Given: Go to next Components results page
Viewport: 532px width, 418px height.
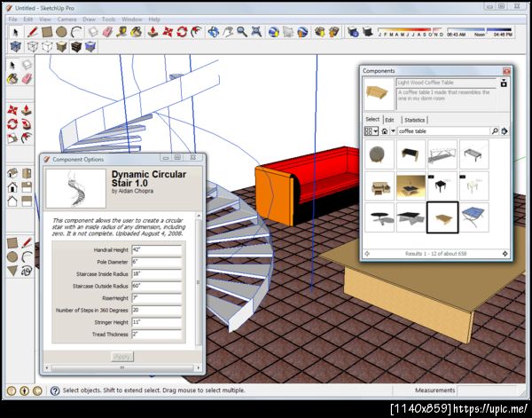Looking at the screenshot, I should tap(505, 254).
